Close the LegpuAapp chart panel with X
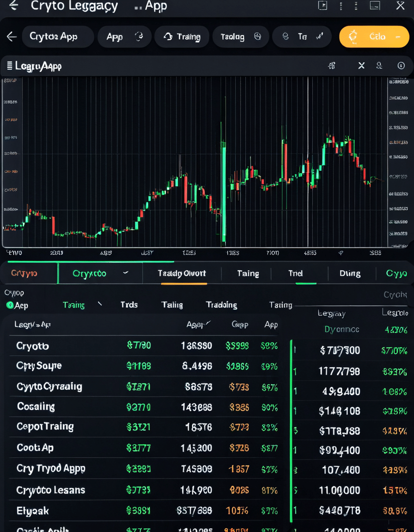Screen dimensions: 414x532 point(361,66)
